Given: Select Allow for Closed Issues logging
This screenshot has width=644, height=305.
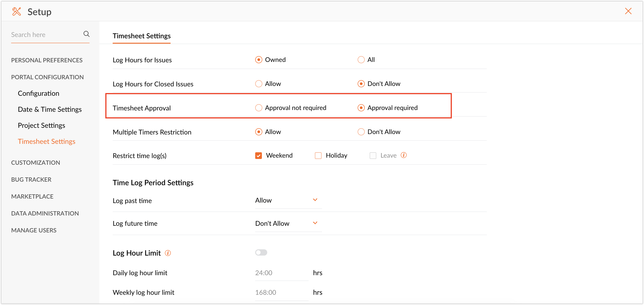Looking at the screenshot, I should pos(259,84).
